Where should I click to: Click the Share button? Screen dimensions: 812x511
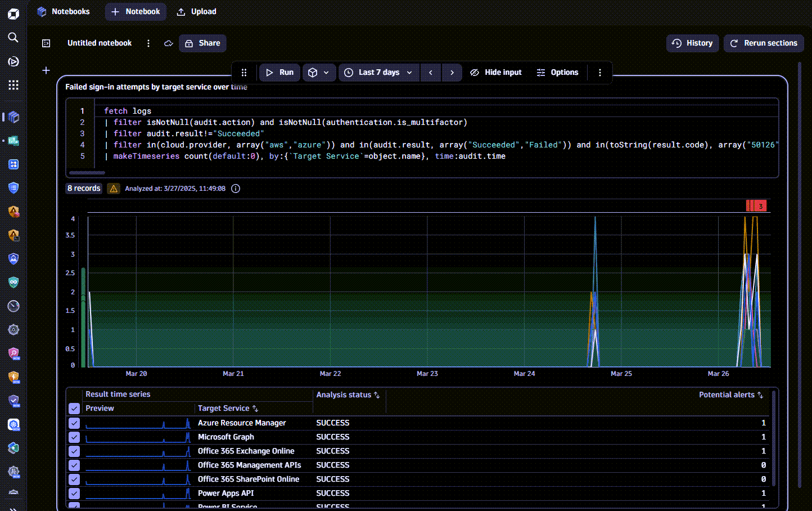click(202, 43)
